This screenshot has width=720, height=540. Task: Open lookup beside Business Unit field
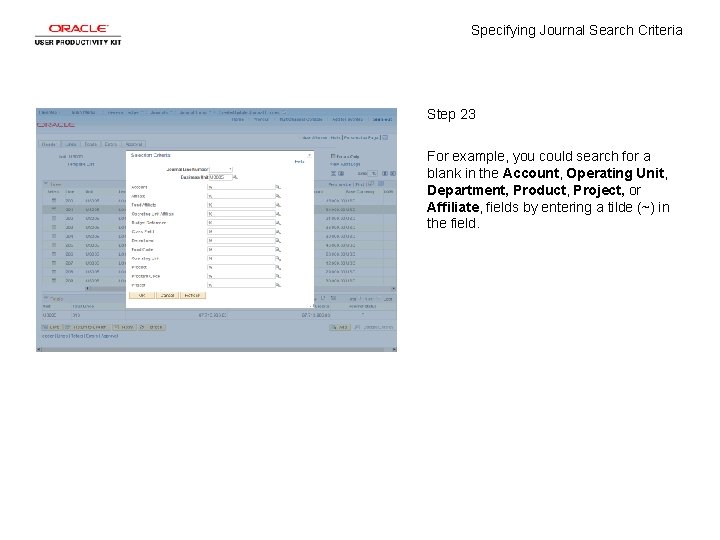[236, 177]
